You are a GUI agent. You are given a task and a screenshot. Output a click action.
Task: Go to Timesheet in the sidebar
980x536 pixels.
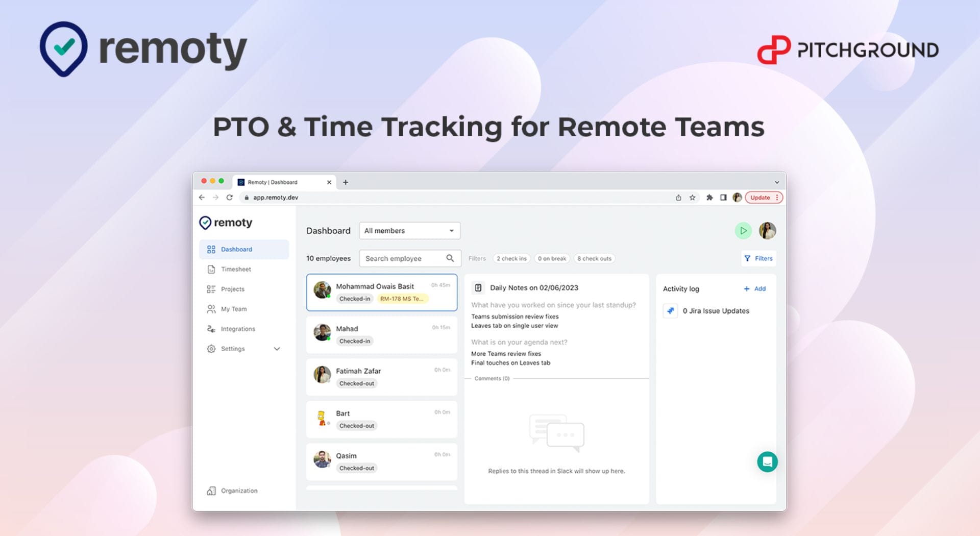tap(236, 270)
